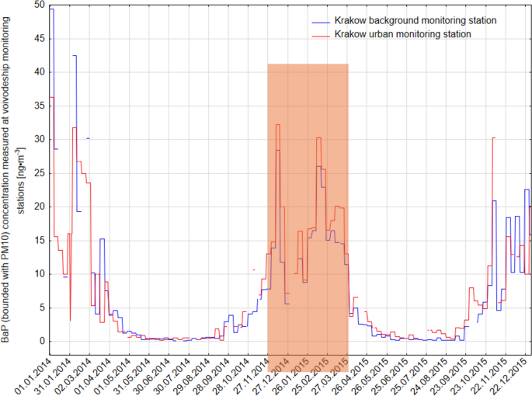
Task: Click the y-axis label 40
Action: (x=40, y=72)
